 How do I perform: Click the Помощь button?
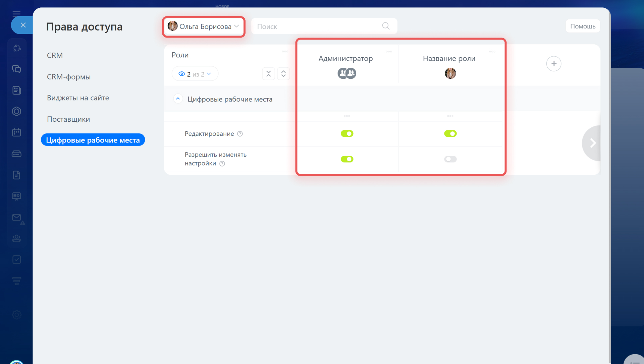pos(583,26)
